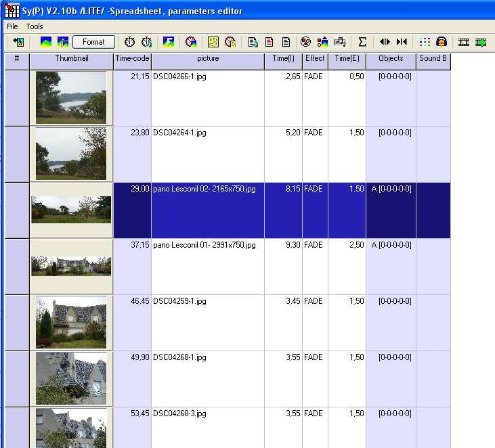Click the exit door icon in toolbar

(18, 42)
